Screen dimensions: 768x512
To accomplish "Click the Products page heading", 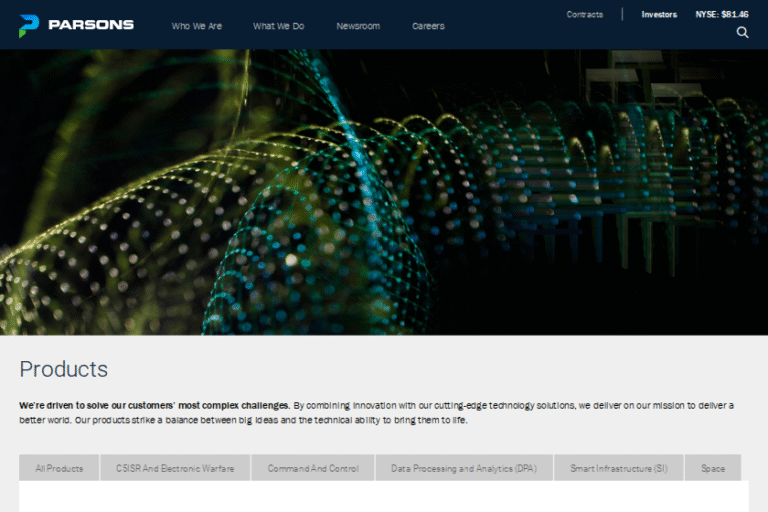I will click(x=64, y=369).
